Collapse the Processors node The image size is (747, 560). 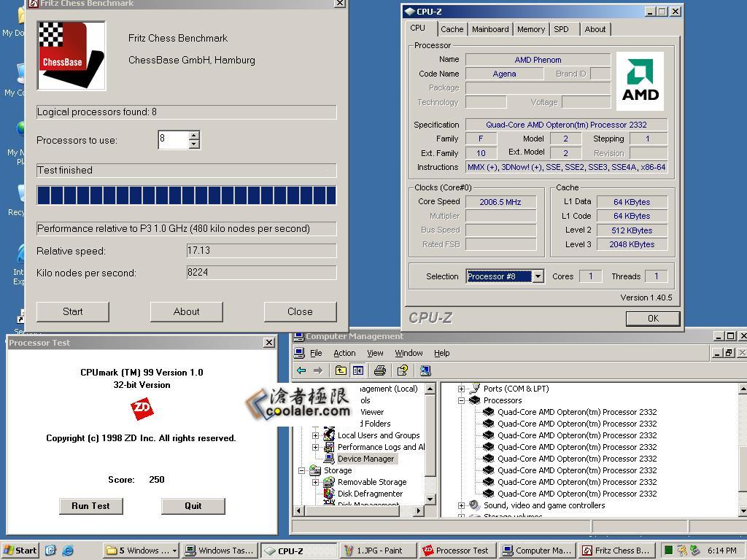click(461, 400)
